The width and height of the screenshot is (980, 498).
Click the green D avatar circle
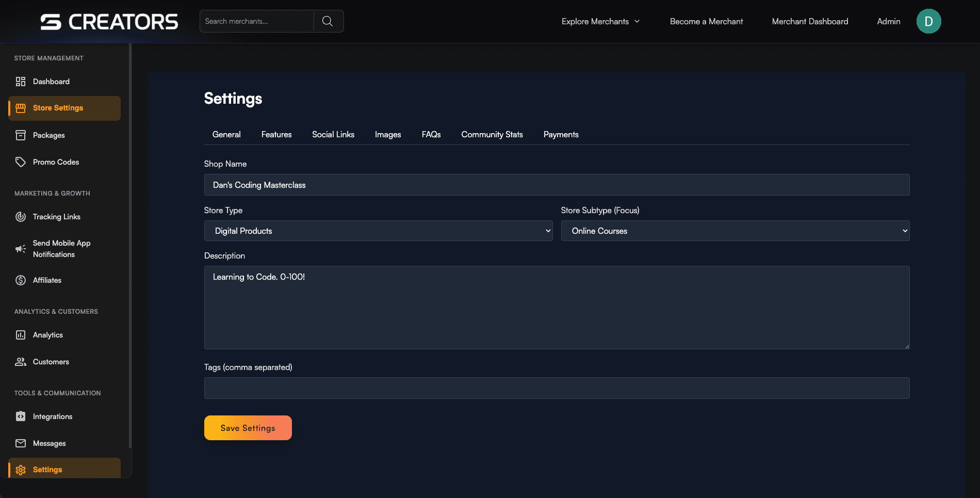point(928,21)
